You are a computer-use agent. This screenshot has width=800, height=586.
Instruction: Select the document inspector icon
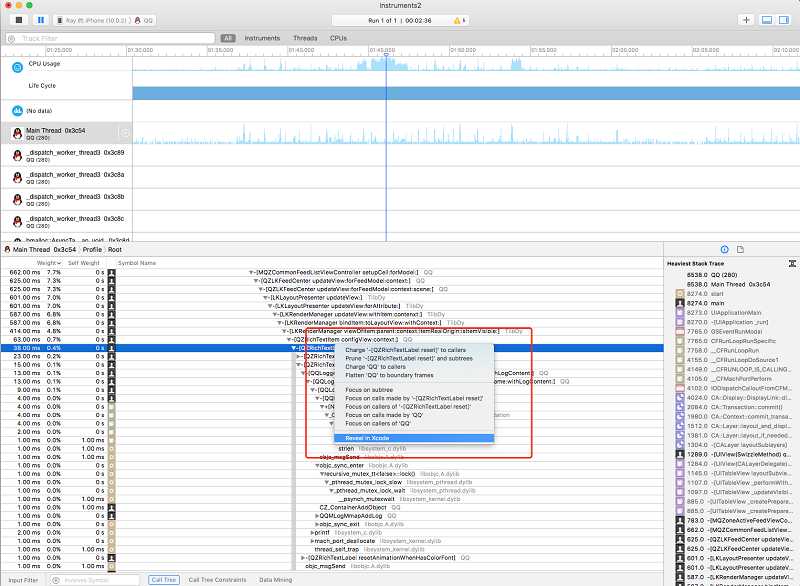point(740,249)
